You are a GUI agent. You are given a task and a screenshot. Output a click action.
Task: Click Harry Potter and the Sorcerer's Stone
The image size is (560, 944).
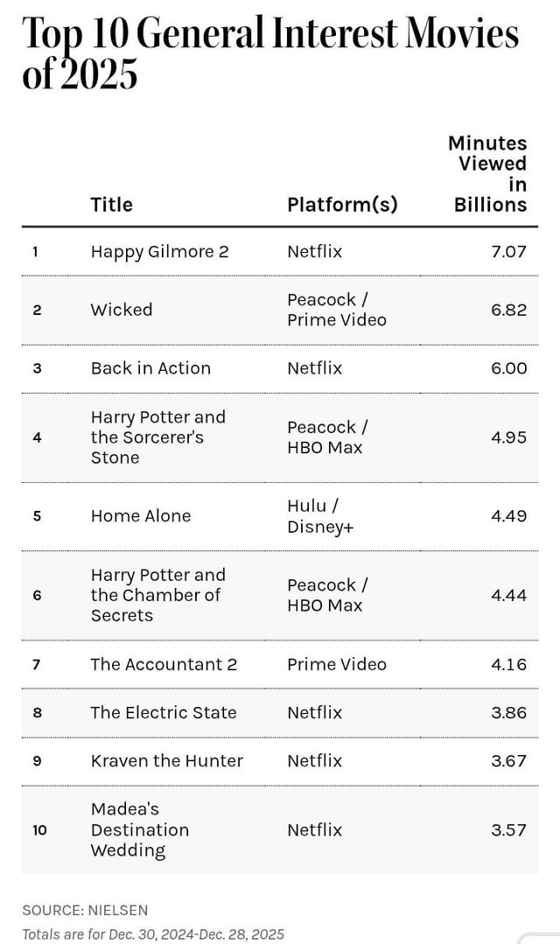point(157,437)
